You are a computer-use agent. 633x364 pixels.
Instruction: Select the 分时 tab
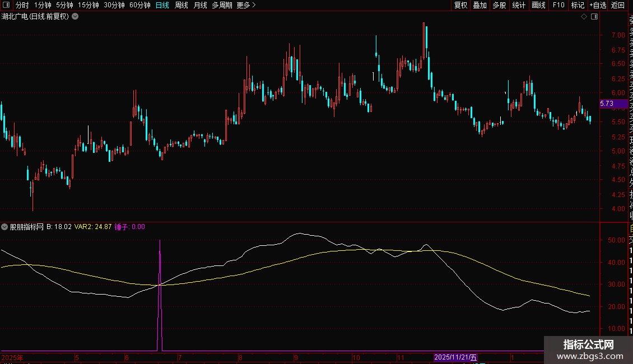pos(22,5)
